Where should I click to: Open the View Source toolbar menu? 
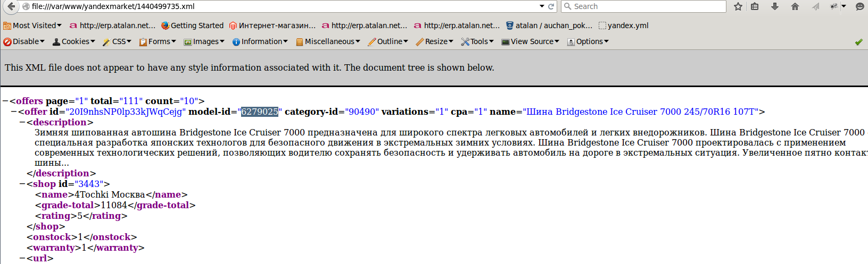(530, 41)
